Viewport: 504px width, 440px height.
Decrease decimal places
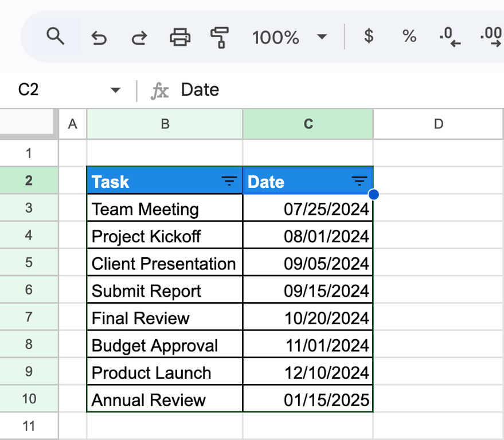coord(450,37)
